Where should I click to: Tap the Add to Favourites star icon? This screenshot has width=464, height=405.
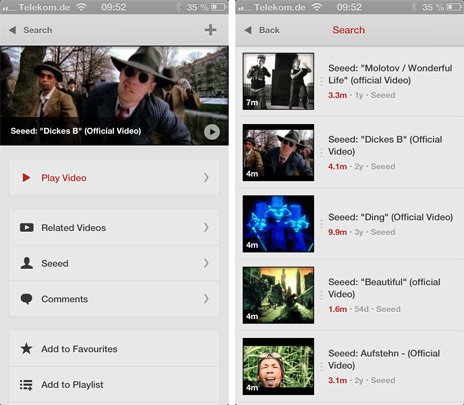coord(26,349)
